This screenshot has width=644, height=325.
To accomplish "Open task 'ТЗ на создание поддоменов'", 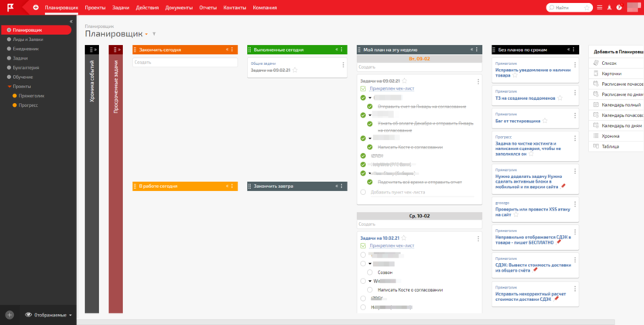I will pyautogui.click(x=525, y=98).
